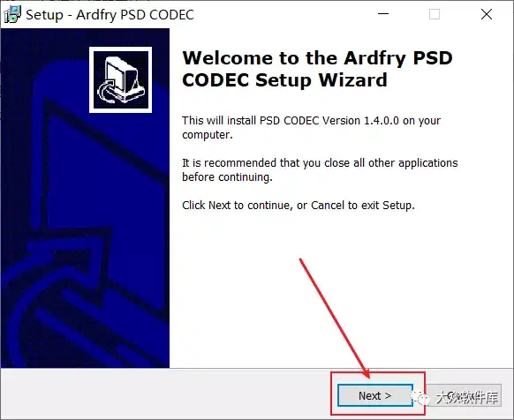This screenshot has height=420, width=514.
Task: Click the red arrow annotation tip
Action: pos(367,376)
